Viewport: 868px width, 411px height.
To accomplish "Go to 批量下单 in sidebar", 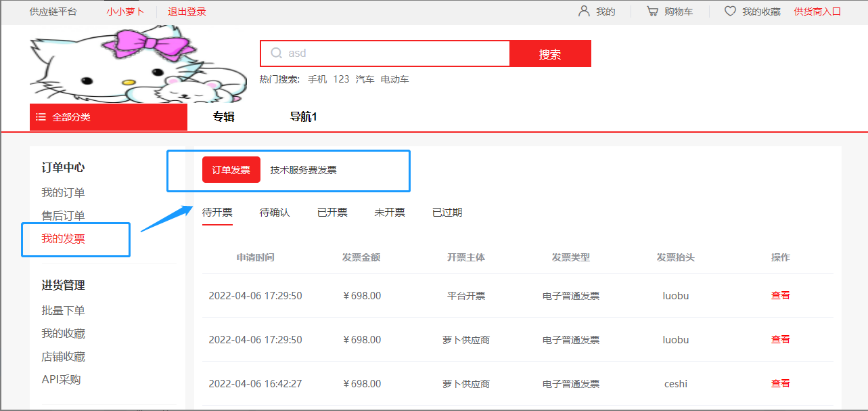I will [x=63, y=311].
